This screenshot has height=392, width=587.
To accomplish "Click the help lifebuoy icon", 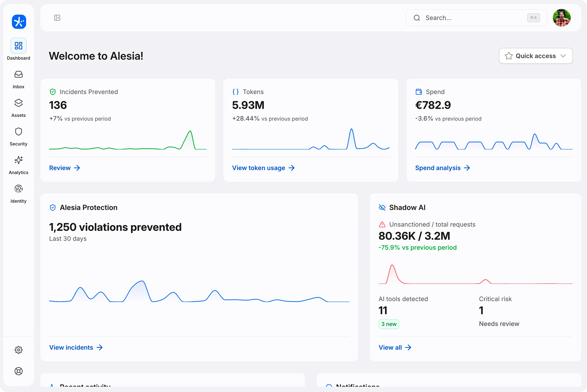I will 18,371.
